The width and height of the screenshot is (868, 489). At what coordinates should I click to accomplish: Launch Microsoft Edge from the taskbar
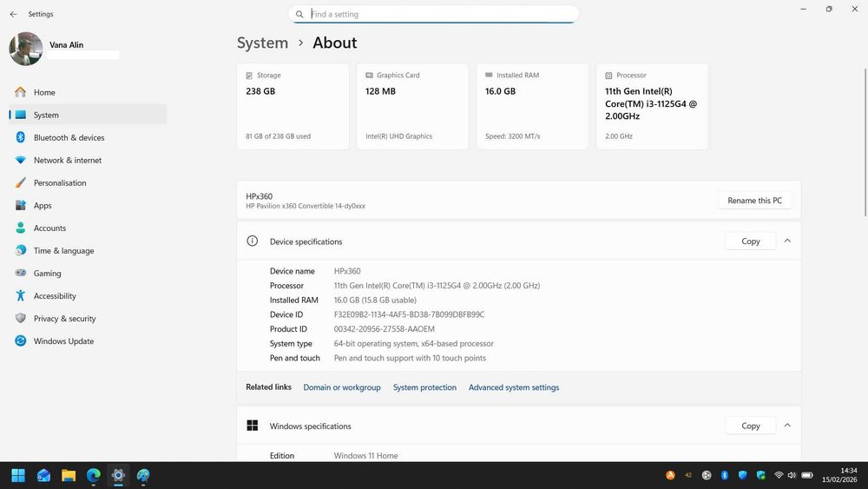click(94, 475)
